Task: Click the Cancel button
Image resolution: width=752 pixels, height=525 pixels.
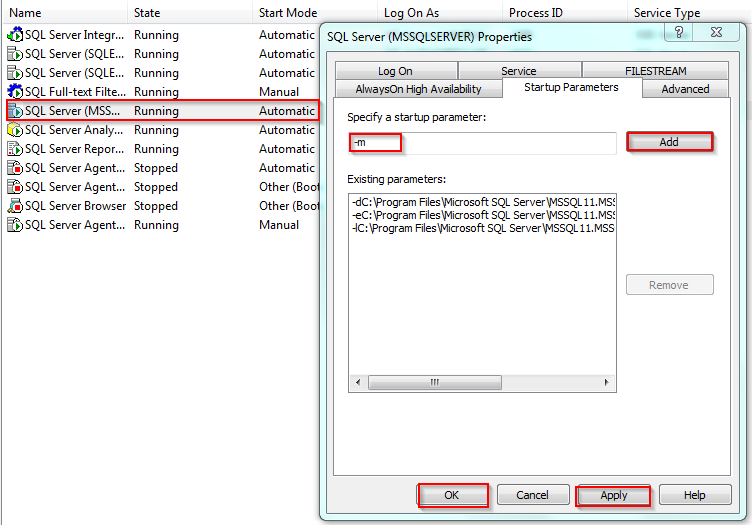Action: (x=533, y=495)
